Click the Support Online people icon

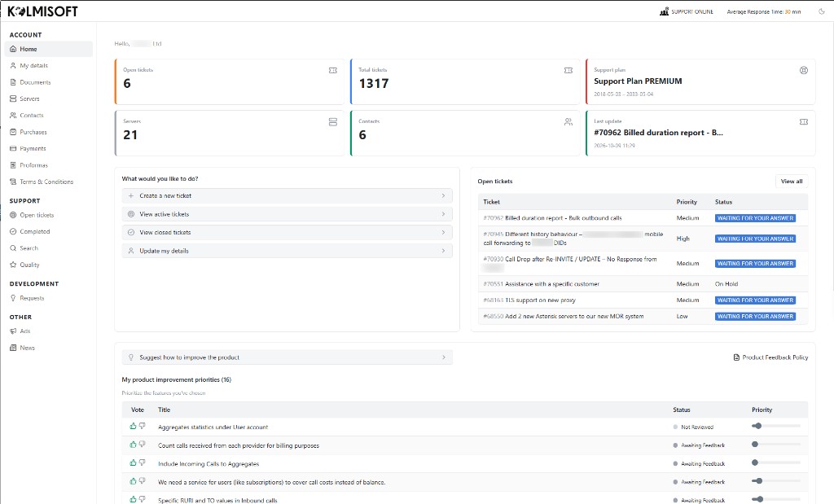[664, 11]
